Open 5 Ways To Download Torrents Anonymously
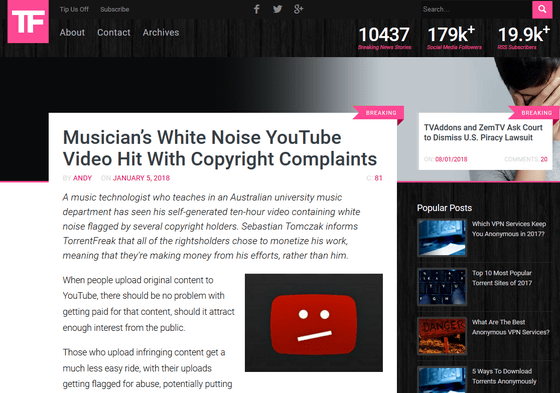Viewport: 560px width, 393px height. pos(504,376)
